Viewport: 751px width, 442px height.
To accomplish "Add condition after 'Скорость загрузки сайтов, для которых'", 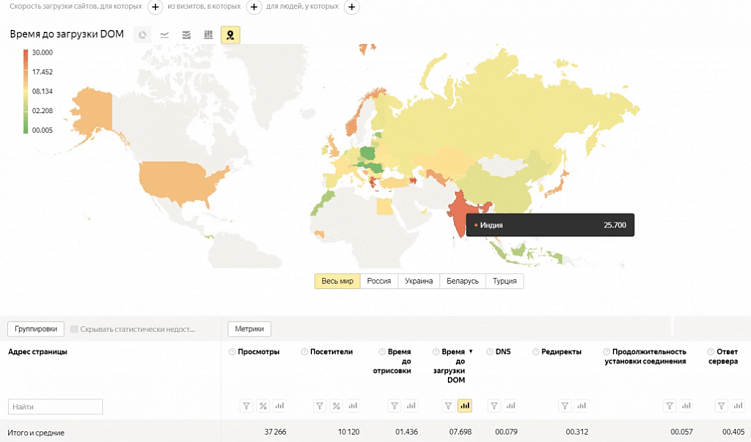I will point(155,7).
